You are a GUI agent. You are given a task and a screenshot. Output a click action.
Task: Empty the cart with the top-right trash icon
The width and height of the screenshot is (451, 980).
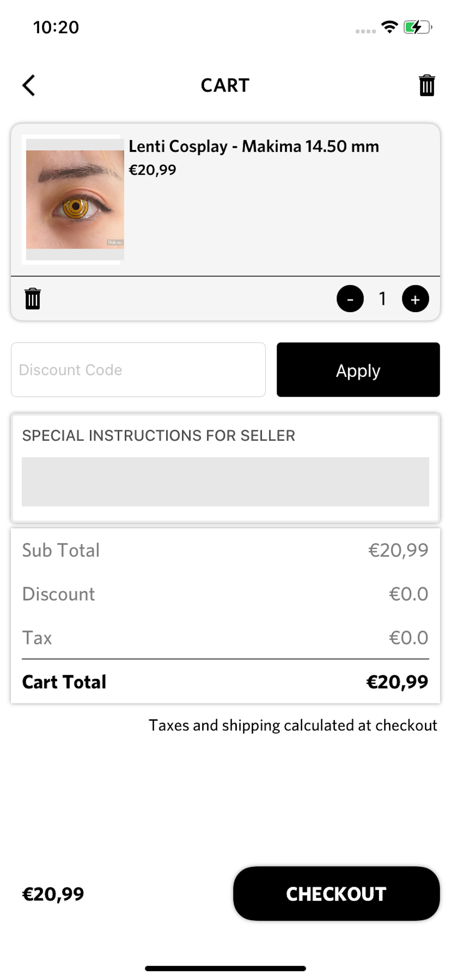[x=427, y=85]
